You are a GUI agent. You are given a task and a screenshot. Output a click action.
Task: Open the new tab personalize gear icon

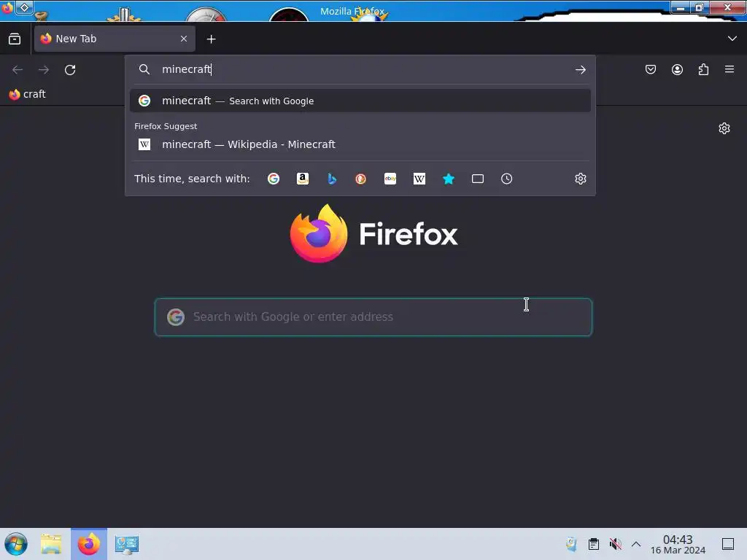pyautogui.click(x=724, y=128)
